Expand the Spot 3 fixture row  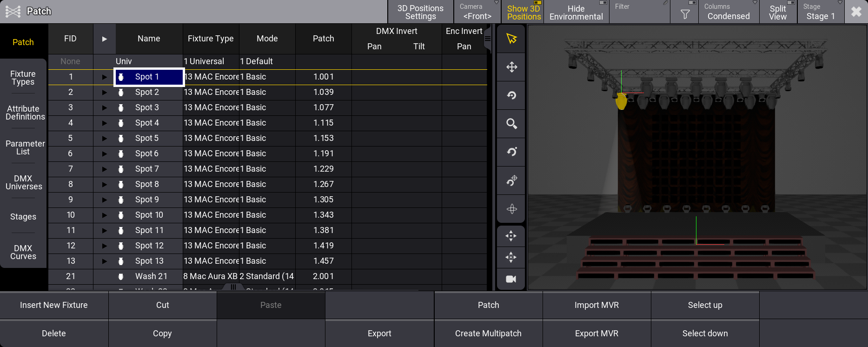105,107
